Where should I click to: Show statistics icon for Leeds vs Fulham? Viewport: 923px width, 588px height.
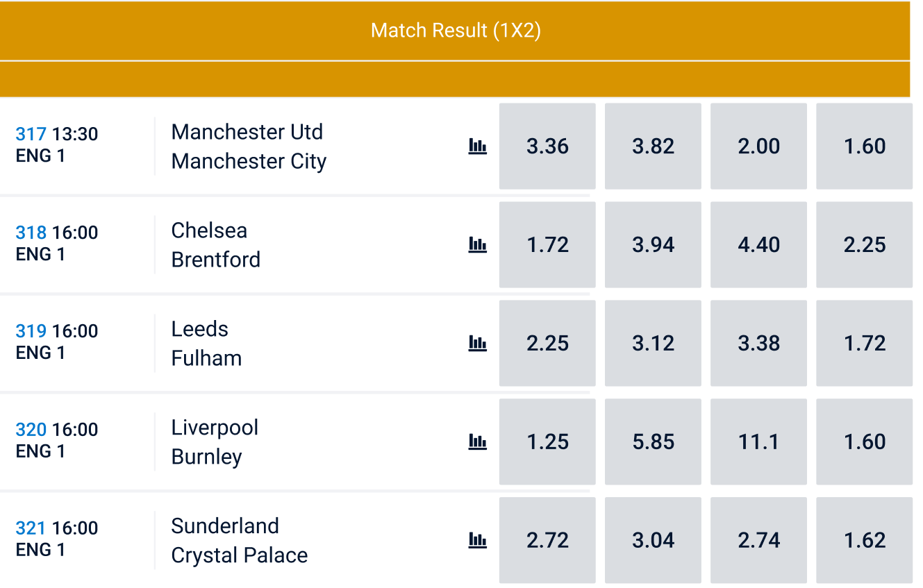[477, 343]
